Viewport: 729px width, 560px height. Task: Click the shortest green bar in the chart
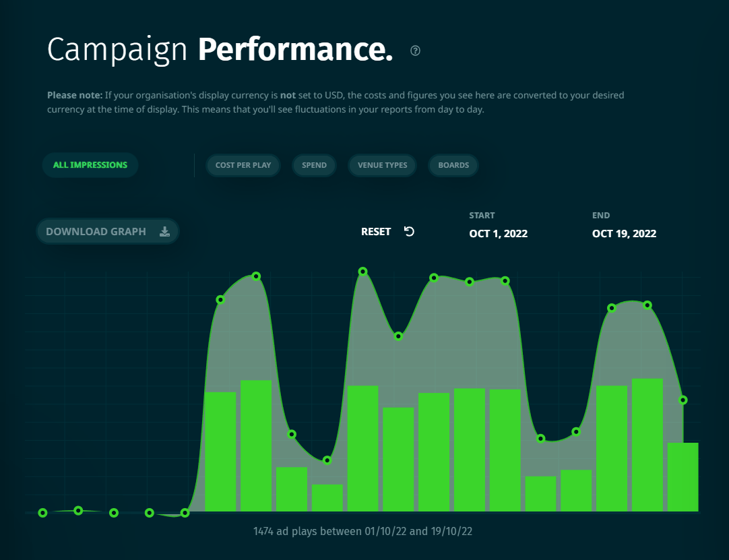coord(327,498)
